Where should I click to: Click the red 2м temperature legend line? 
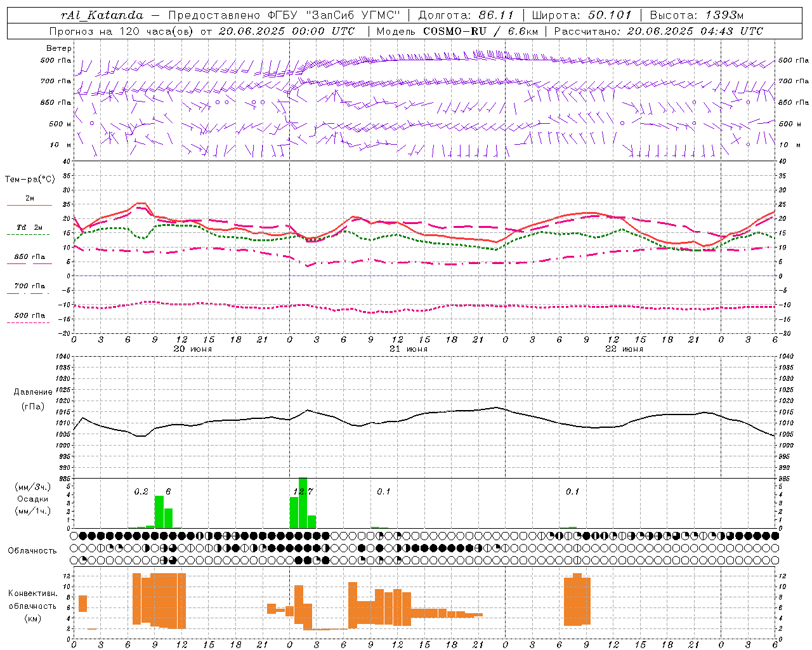pos(29,205)
